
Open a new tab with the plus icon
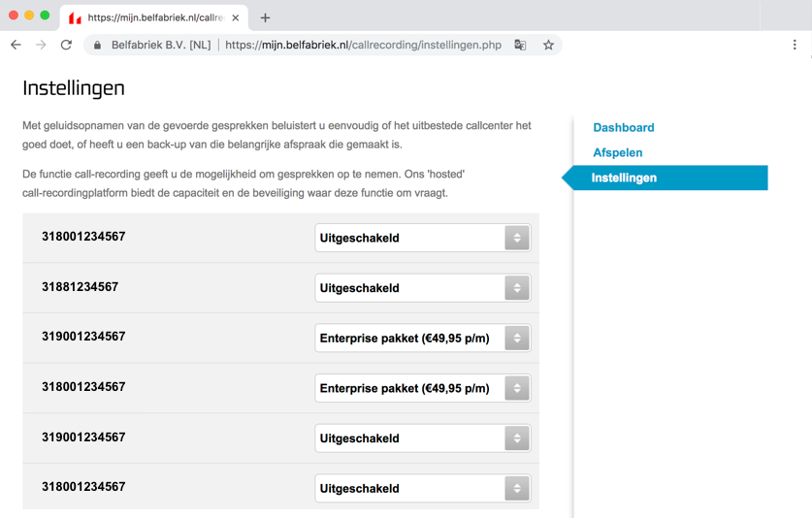click(x=265, y=18)
